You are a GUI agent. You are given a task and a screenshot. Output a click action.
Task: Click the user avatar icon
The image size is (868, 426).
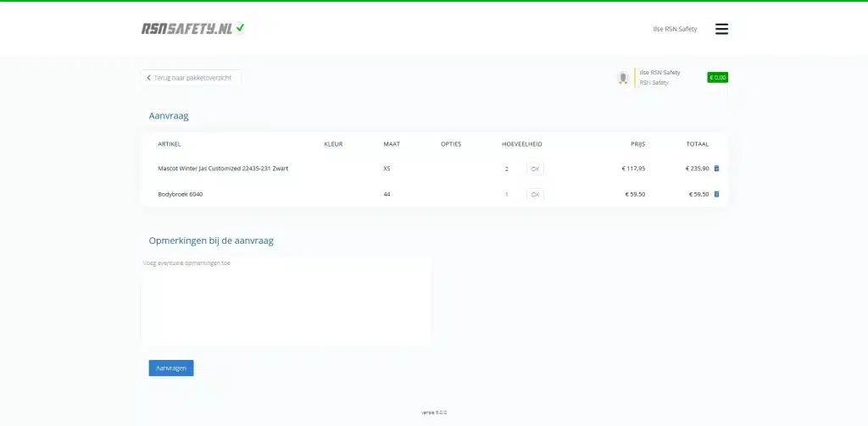(x=623, y=78)
